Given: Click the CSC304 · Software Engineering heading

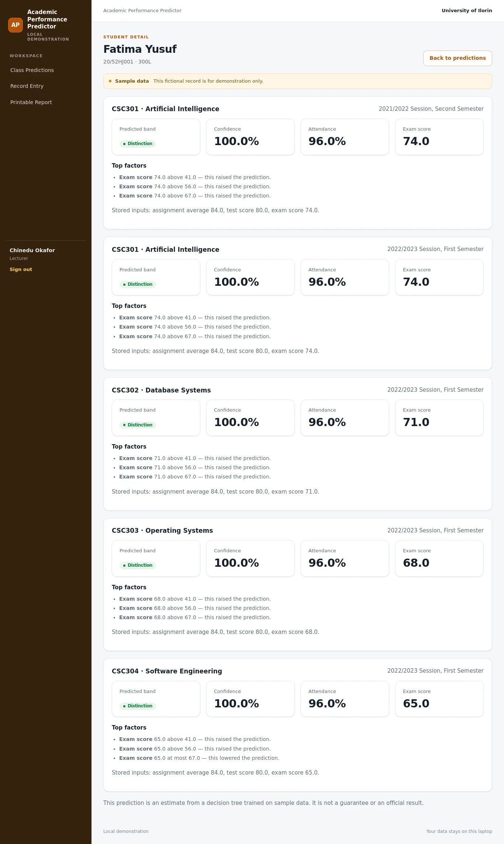Looking at the screenshot, I should pos(167,671).
